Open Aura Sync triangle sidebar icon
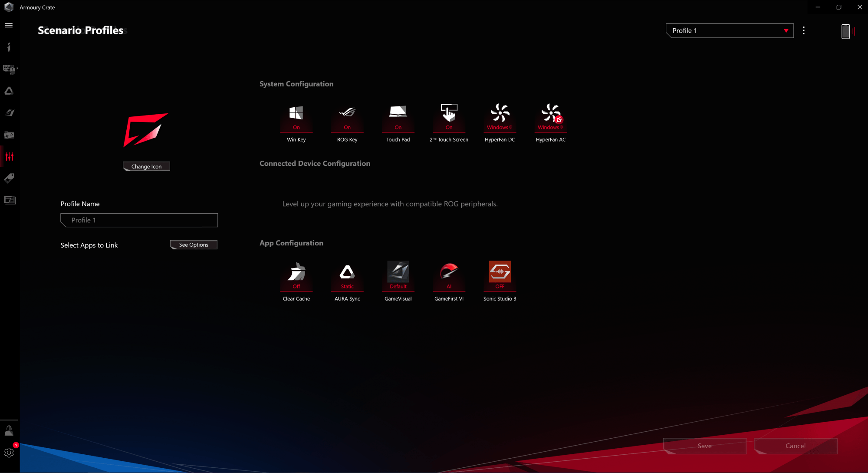 9,91
